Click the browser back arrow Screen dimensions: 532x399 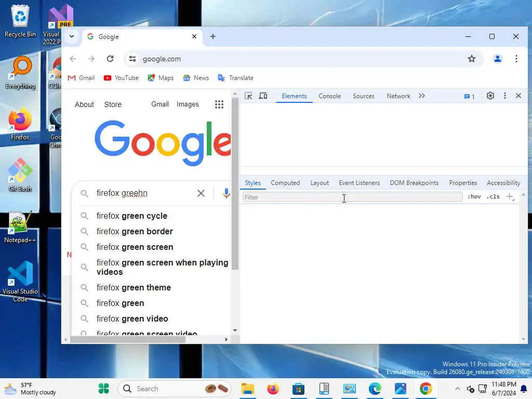coord(73,59)
